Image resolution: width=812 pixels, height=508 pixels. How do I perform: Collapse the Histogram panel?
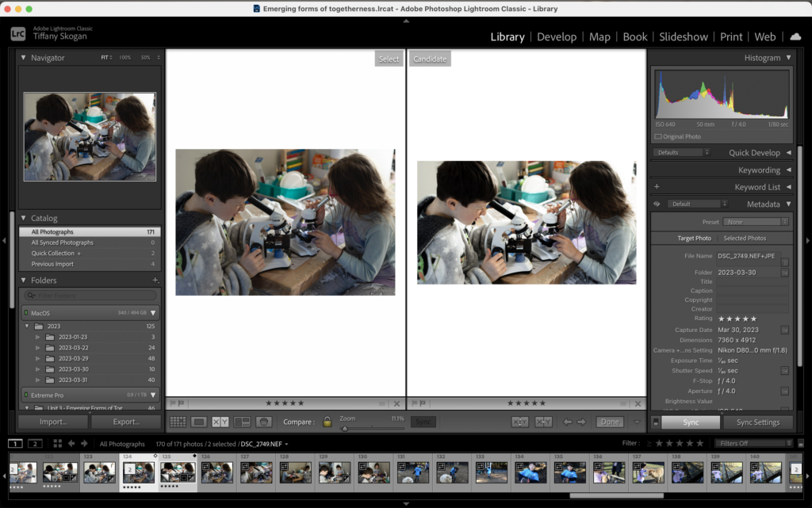click(x=789, y=57)
